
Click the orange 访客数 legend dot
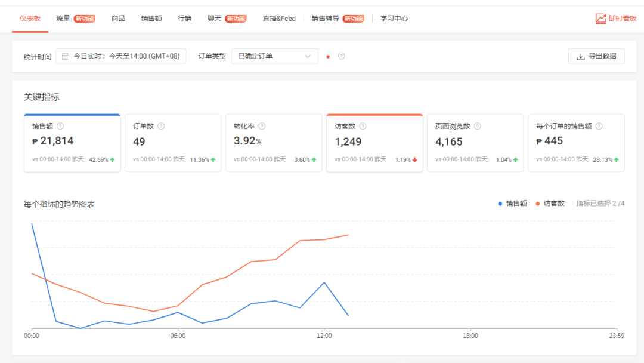click(x=538, y=204)
